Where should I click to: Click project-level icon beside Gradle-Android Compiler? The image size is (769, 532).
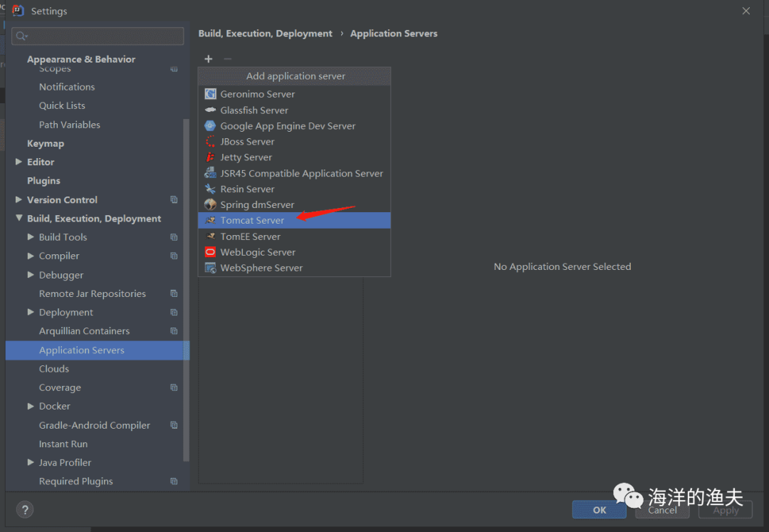174,425
